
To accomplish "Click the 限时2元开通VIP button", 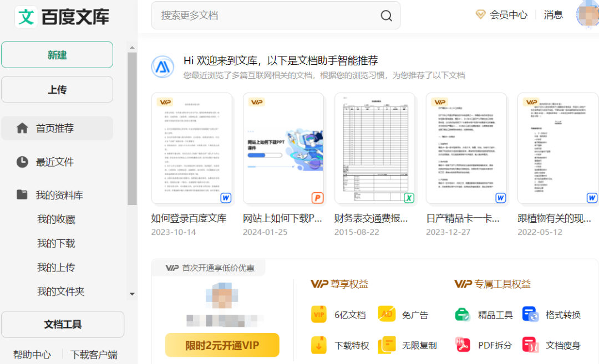I will coord(222,345).
